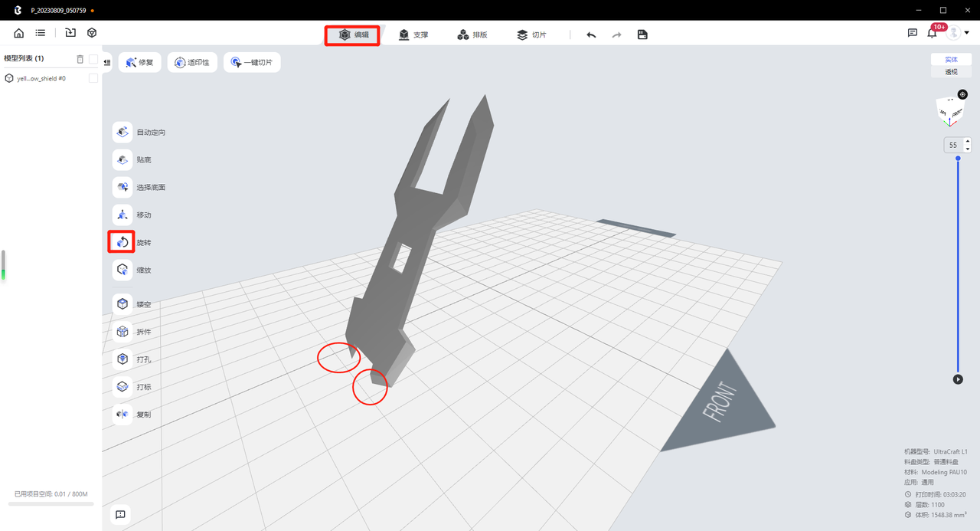Switch to the 排版 layout tab

[472, 35]
